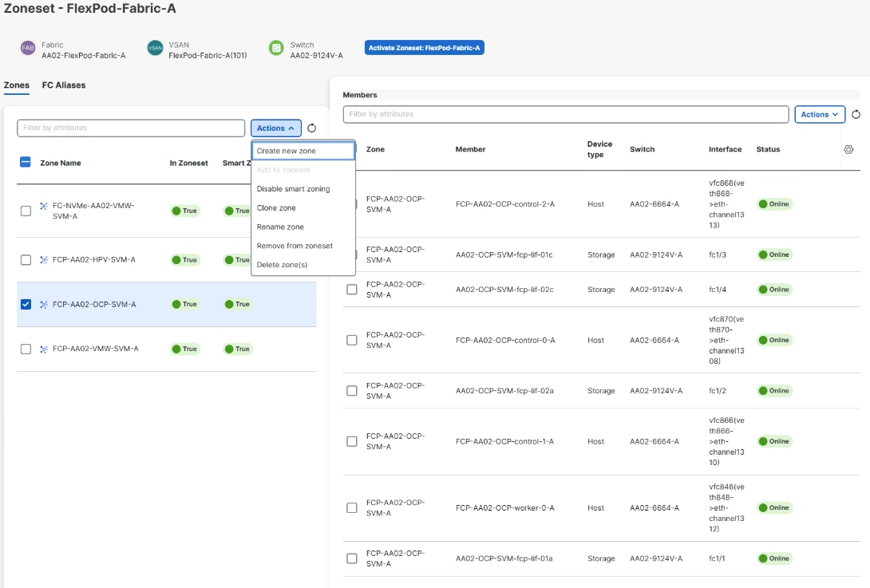
Task: Click Online status for FCP-AA02-OCP-control-2-A
Action: [774, 204]
